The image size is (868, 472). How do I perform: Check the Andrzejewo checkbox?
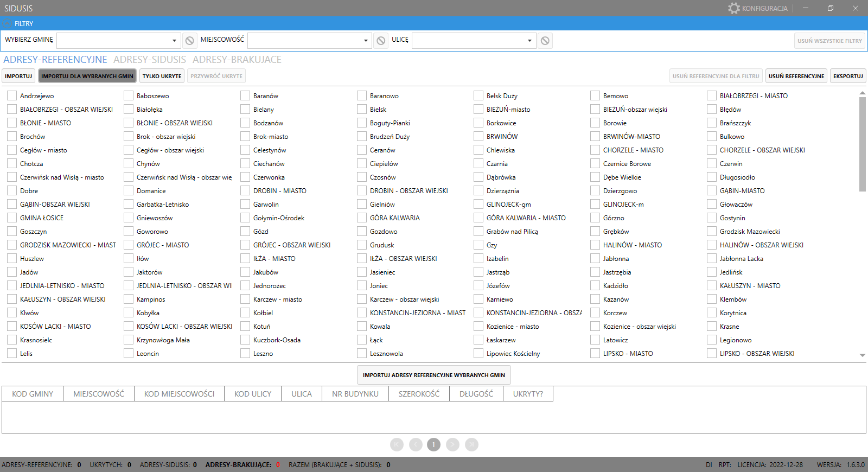coord(12,96)
